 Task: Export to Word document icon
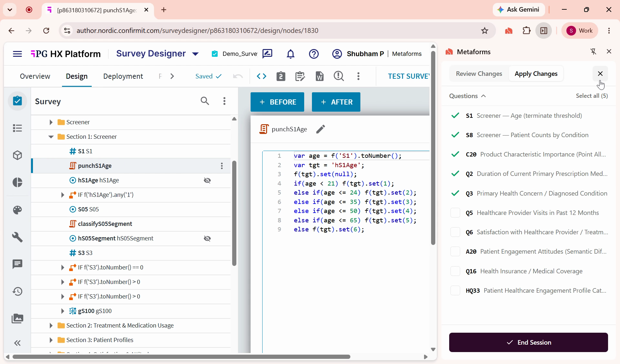319,76
